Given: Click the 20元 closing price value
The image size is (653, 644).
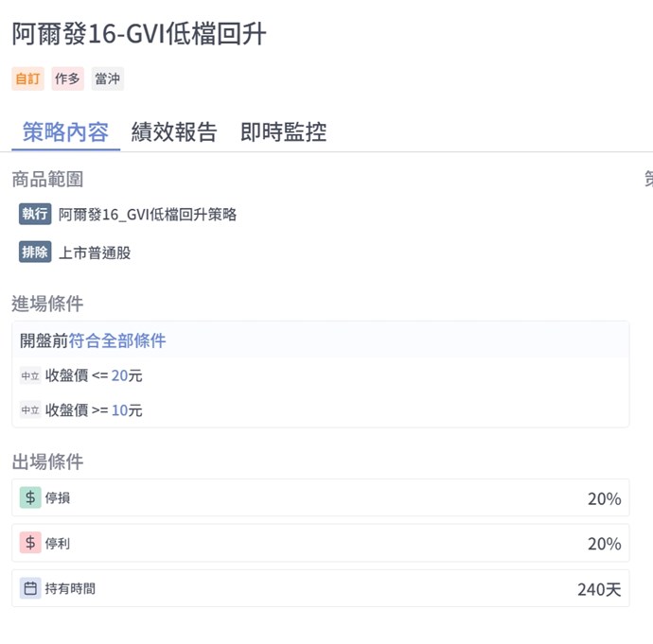Looking at the screenshot, I should point(127,375).
